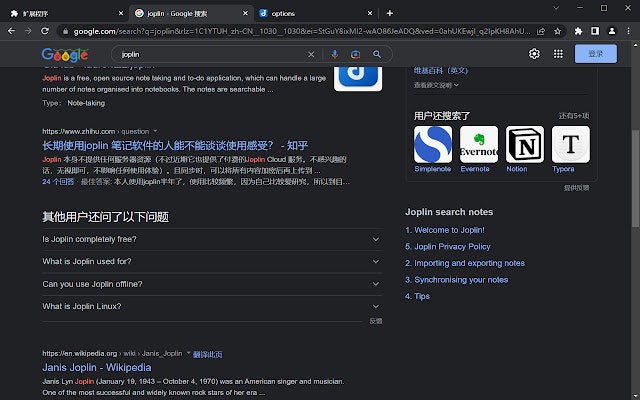Image resolution: width=640 pixels, height=400 pixels.
Task: Search by image with camera icon
Action: point(356,54)
